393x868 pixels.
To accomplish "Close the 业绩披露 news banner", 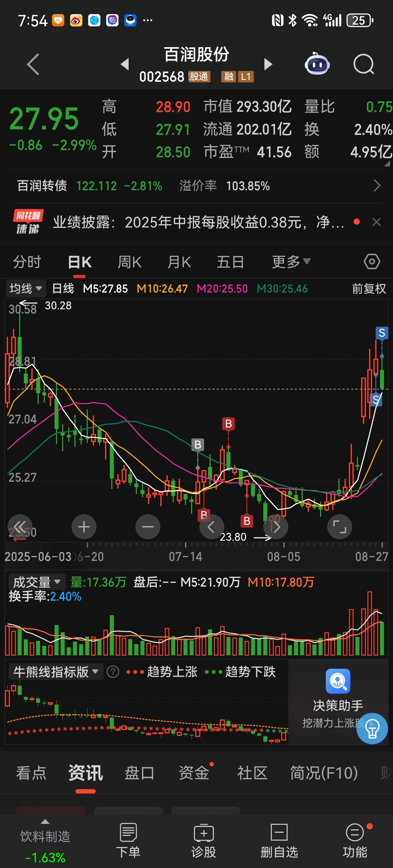I will pos(376,222).
